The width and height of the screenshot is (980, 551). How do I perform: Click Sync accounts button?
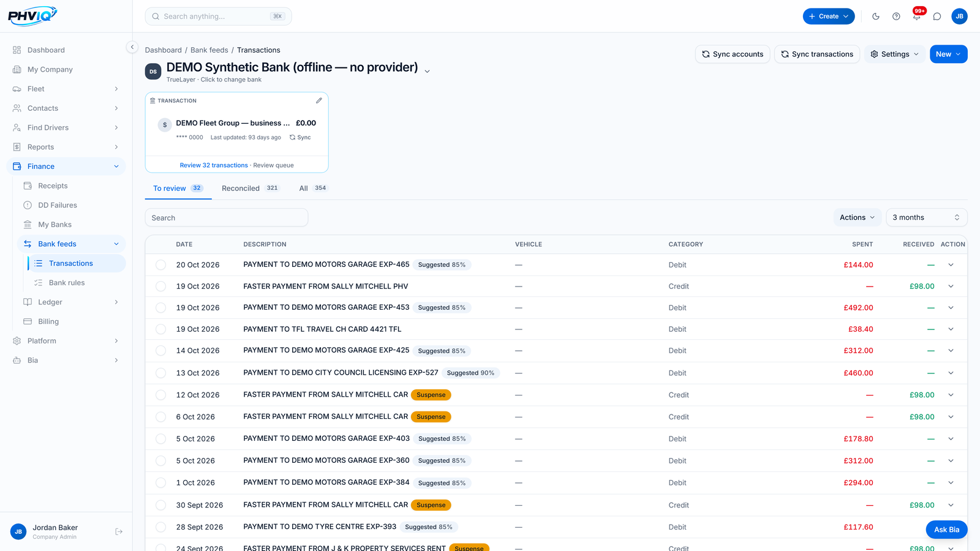pos(733,54)
